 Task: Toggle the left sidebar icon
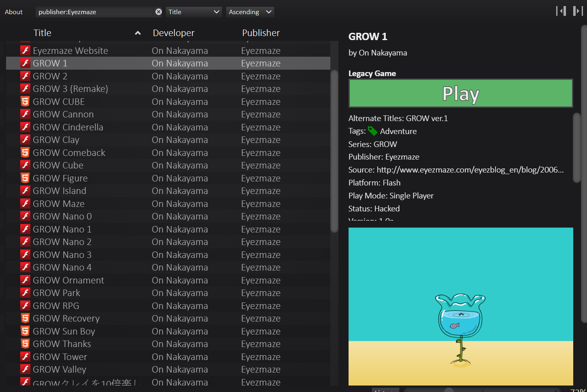[x=561, y=11]
